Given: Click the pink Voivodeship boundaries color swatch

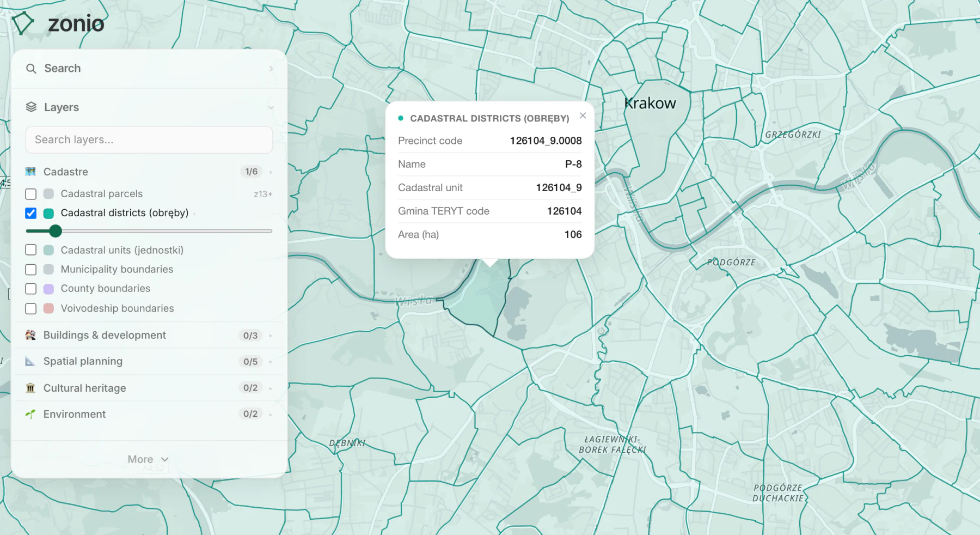Looking at the screenshot, I should [x=48, y=308].
